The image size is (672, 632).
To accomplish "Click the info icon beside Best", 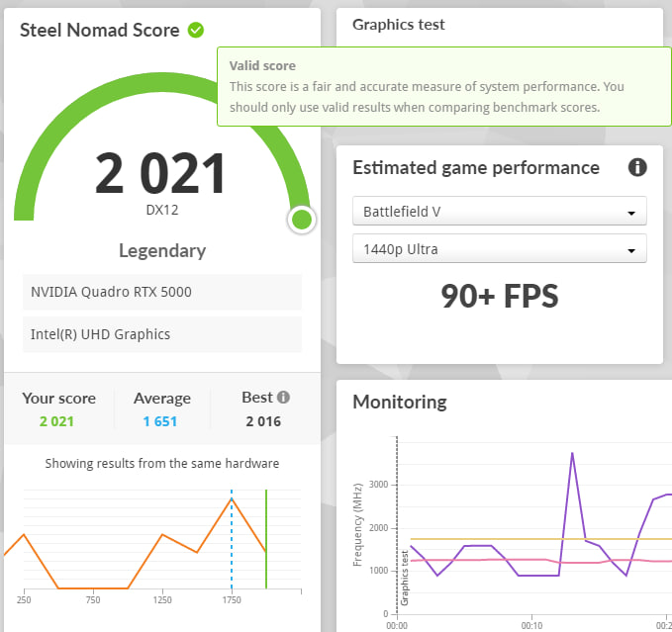I will click(x=283, y=398).
